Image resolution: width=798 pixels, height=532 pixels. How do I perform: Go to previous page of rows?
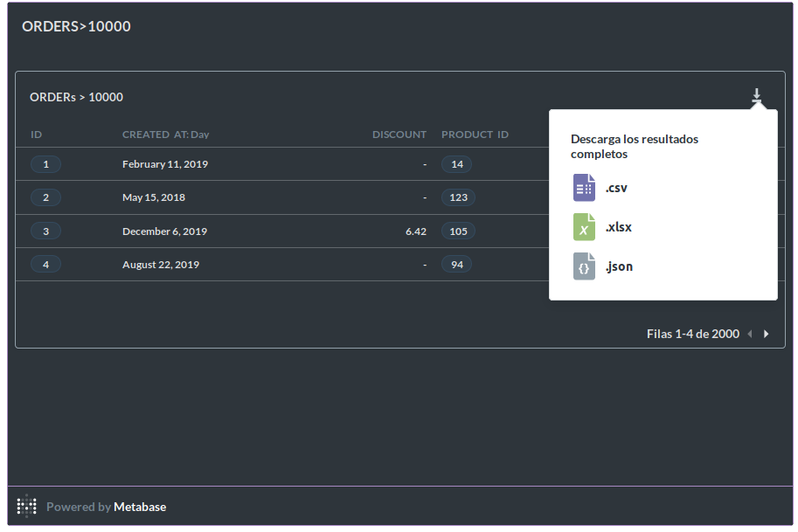coord(750,335)
